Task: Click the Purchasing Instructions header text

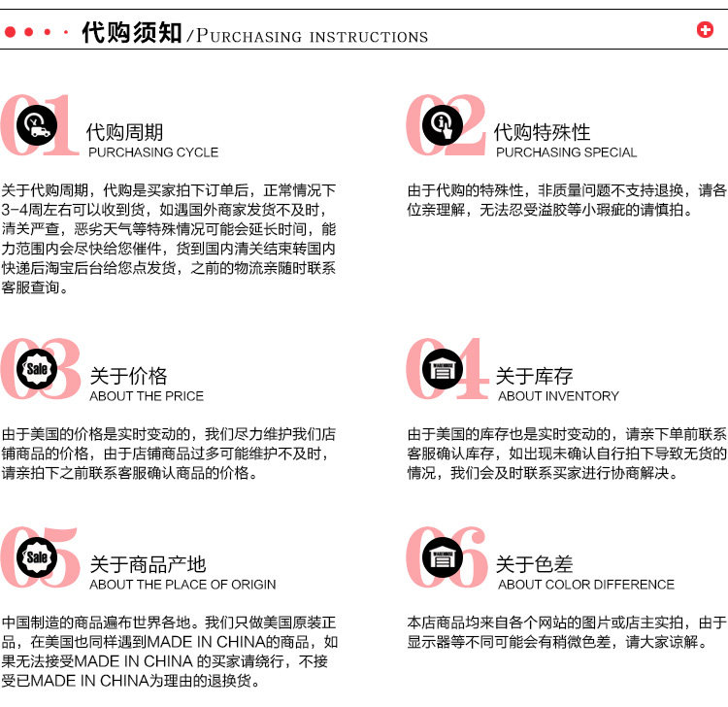Action: (312, 36)
